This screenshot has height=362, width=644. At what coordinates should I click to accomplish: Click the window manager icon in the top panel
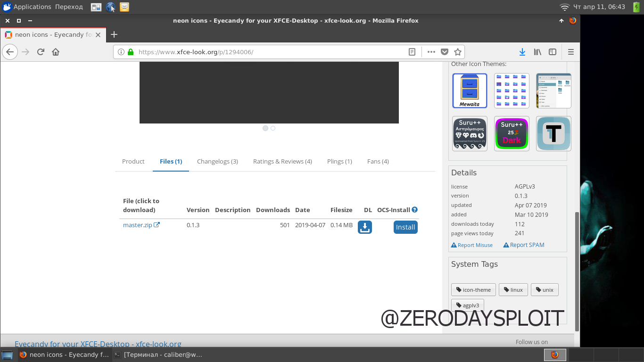(96, 7)
